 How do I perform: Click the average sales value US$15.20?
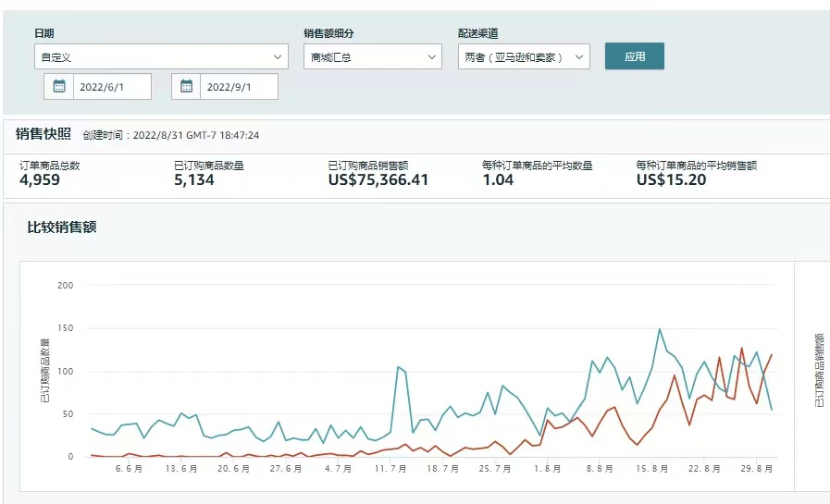point(671,179)
